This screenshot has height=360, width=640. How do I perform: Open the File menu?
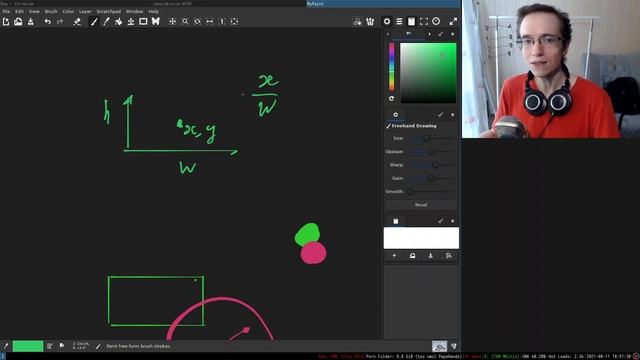[x=6, y=11]
